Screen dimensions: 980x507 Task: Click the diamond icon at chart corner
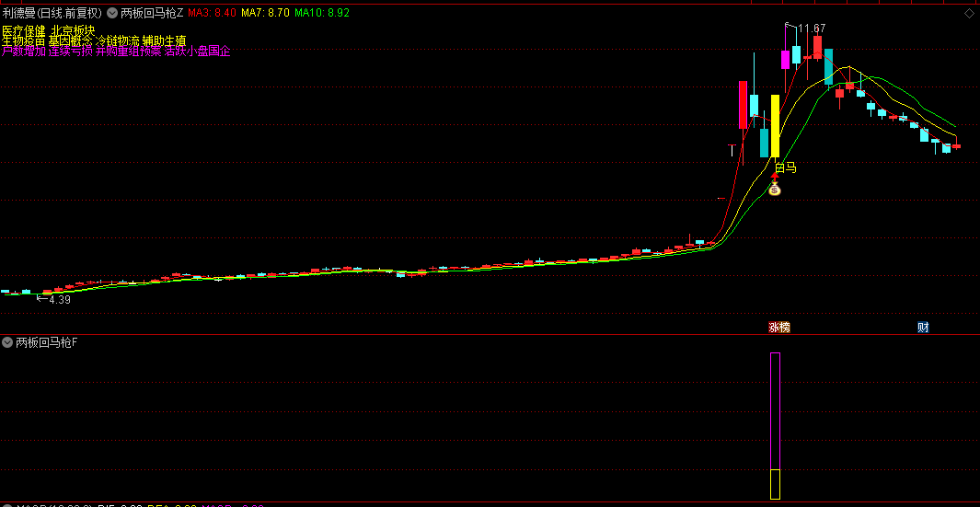[969, 13]
